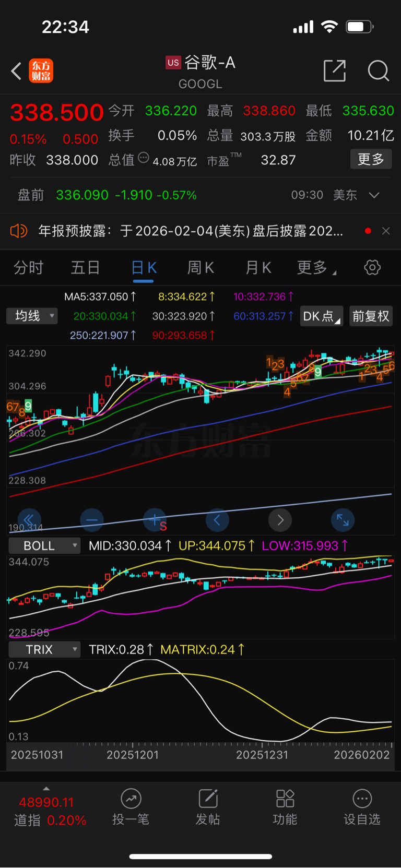Open the 均线 indicator dropdown
401x868 pixels.
pyautogui.click(x=32, y=316)
